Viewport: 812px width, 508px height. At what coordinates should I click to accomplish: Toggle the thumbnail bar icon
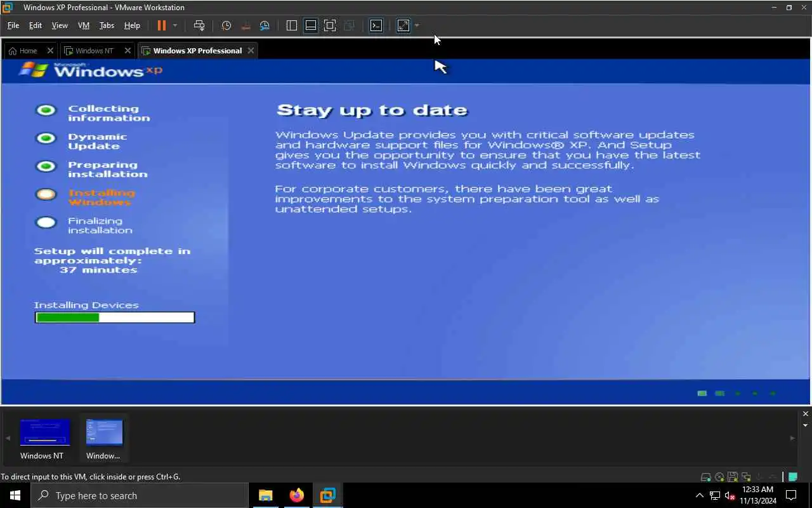[x=311, y=25]
